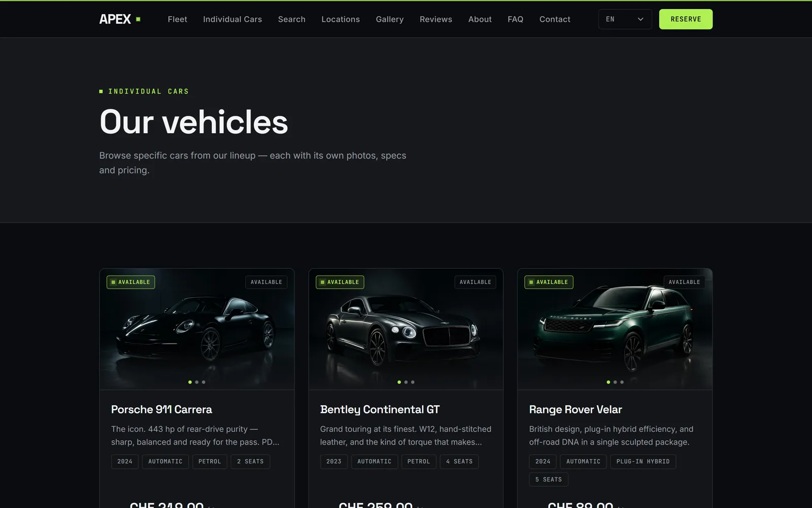The height and width of the screenshot is (508, 812).
Task: Expand the EN language dropdown
Action: pos(625,19)
